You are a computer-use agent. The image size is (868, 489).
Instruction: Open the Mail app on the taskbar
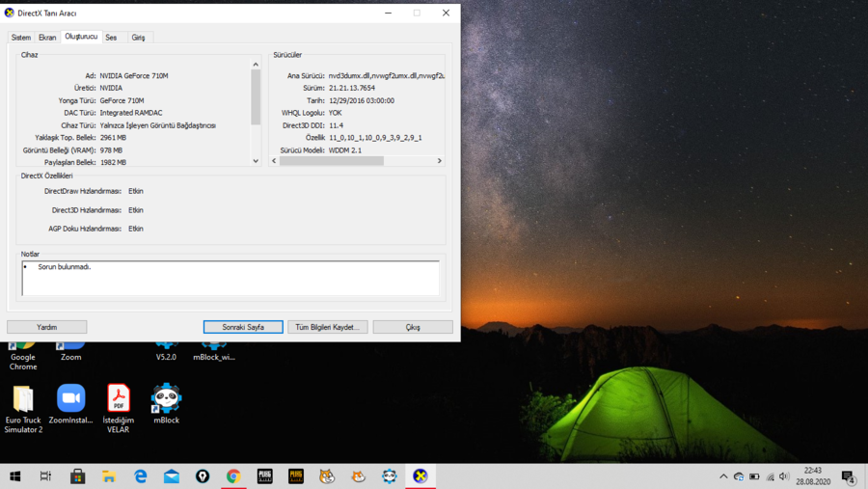pos(171,476)
